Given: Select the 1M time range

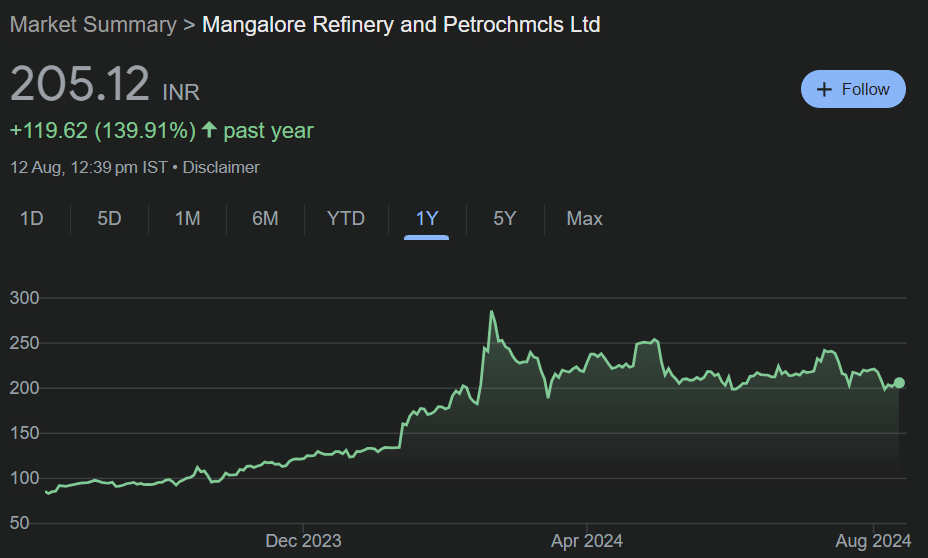Looking at the screenshot, I should coord(188,218).
